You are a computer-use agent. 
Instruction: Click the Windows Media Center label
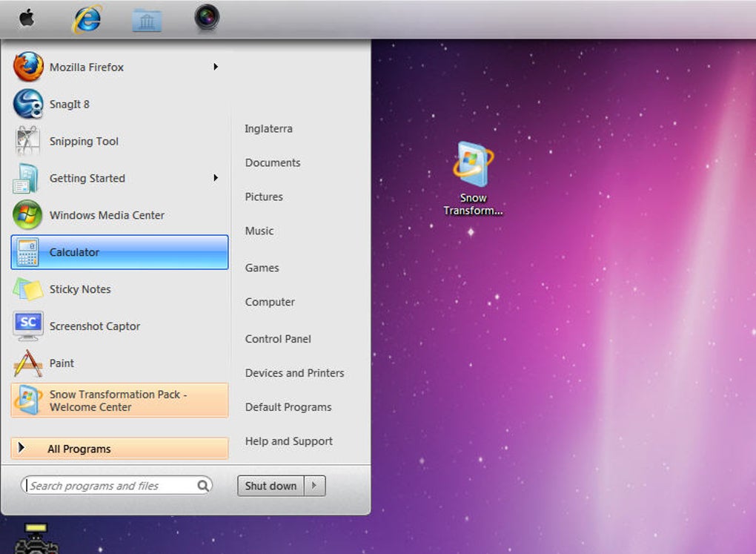[107, 215]
